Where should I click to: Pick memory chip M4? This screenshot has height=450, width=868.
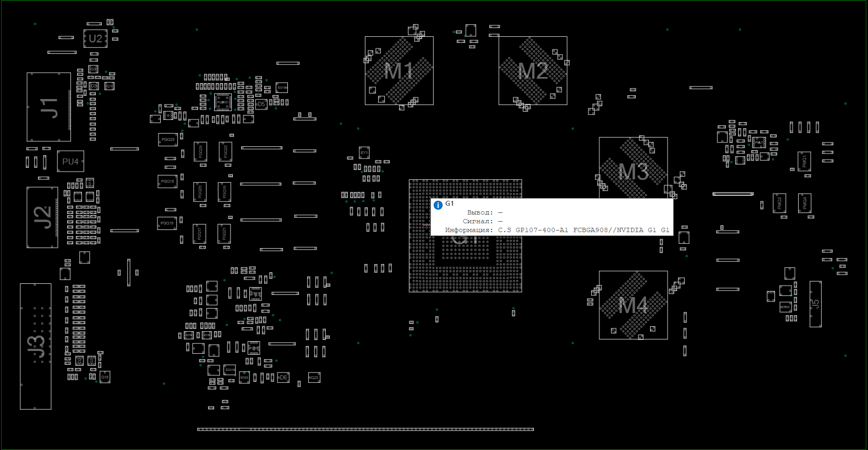point(633,305)
